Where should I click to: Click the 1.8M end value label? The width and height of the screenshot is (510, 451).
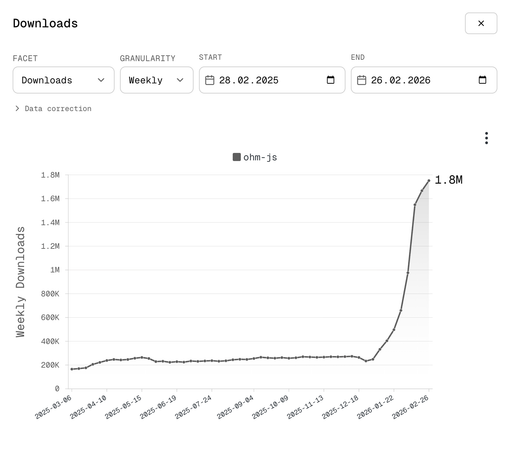(x=449, y=180)
